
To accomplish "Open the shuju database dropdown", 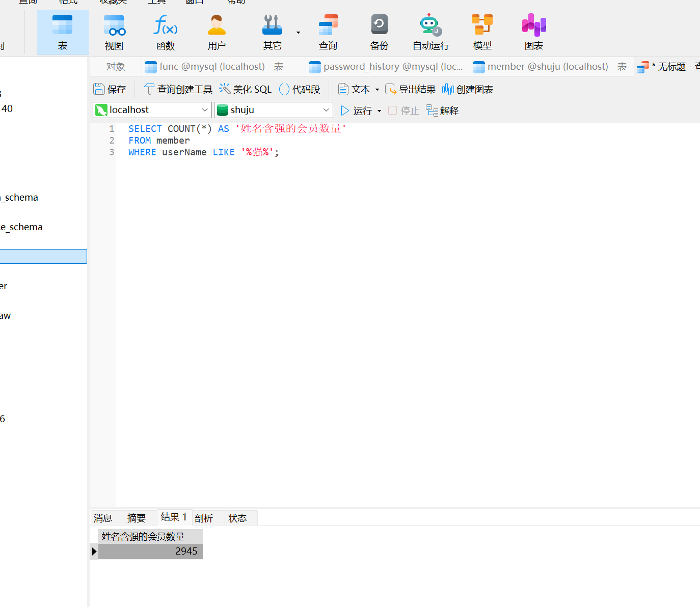I will click(326, 110).
